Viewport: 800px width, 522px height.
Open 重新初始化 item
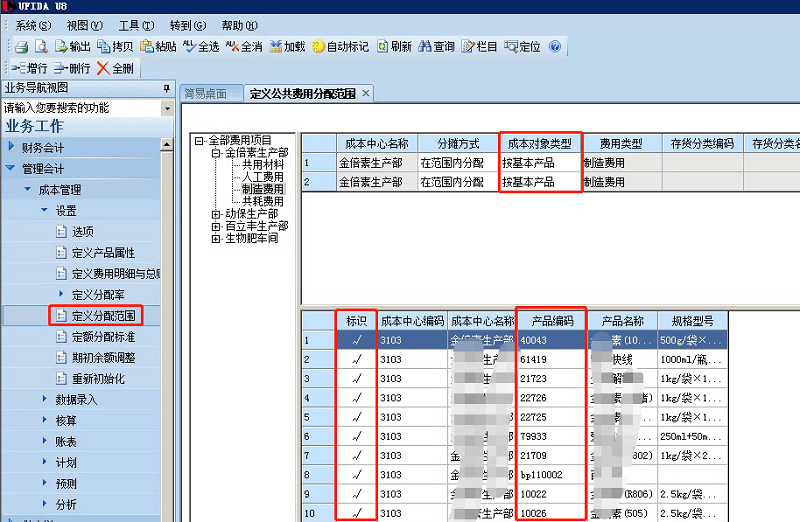coord(90,379)
